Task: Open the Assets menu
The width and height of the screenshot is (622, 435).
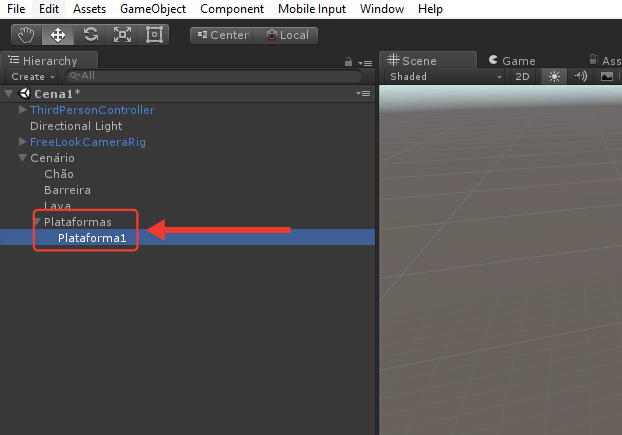Action: point(89,9)
